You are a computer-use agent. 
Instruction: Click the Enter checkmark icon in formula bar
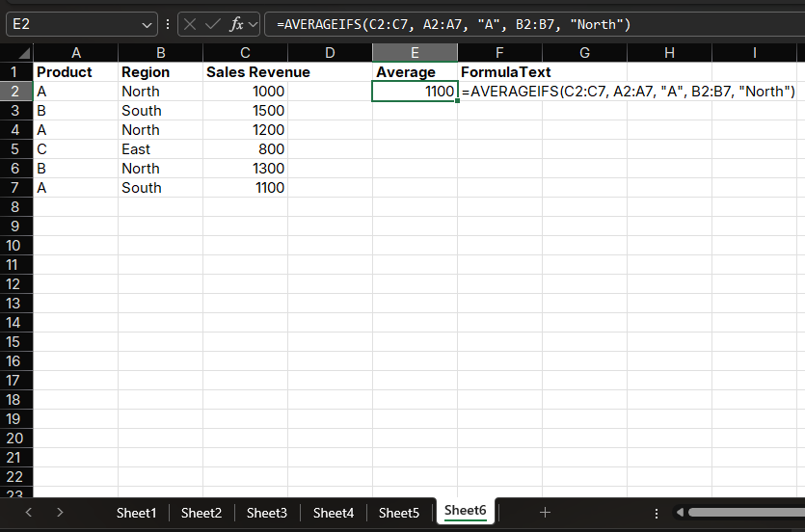point(212,24)
